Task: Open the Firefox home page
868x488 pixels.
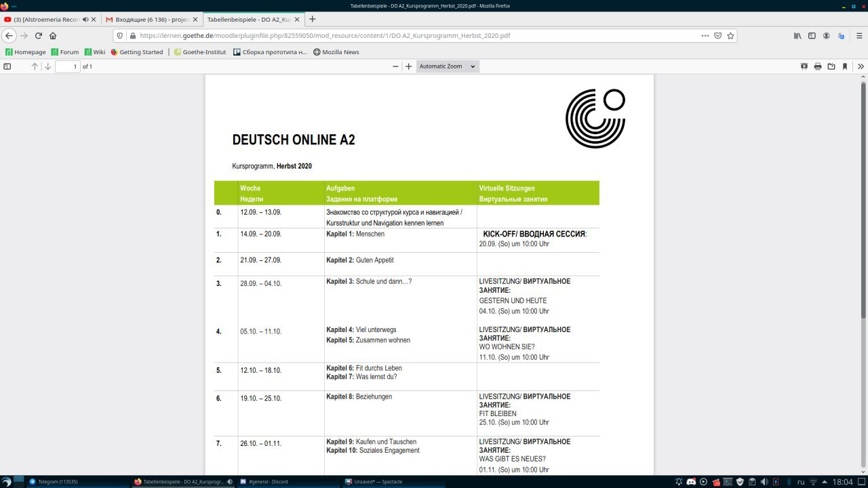Action: (53, 35)
